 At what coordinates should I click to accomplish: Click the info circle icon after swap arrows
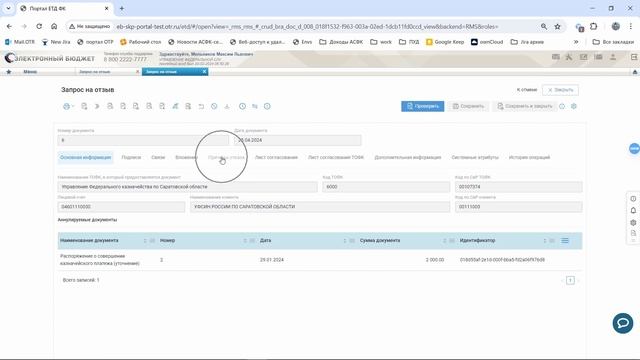pyautogui.click(x=267, y=106)
